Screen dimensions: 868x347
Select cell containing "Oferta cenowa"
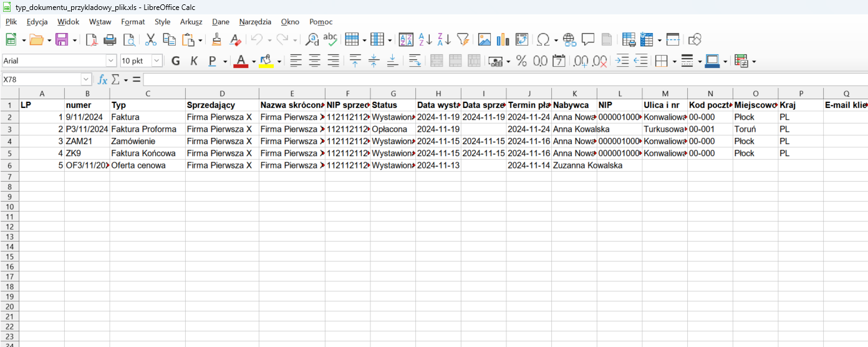coord(148,165)
